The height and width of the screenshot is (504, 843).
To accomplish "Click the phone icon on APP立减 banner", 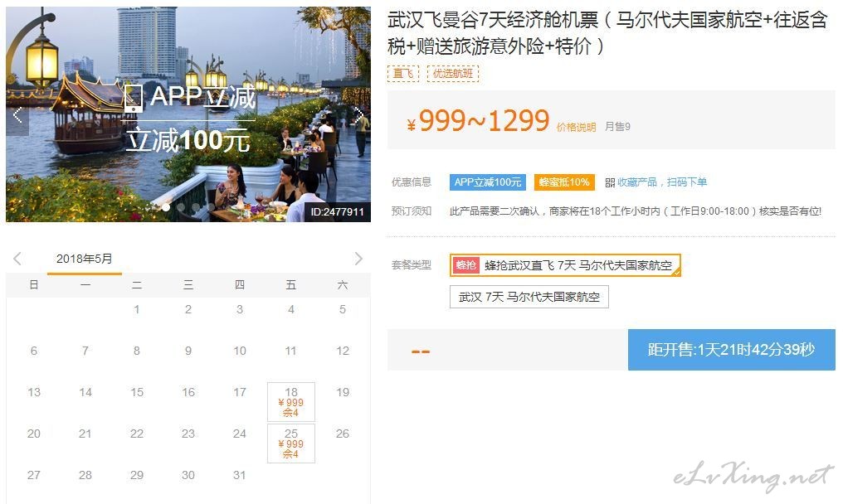I will [x=133, y=99].
